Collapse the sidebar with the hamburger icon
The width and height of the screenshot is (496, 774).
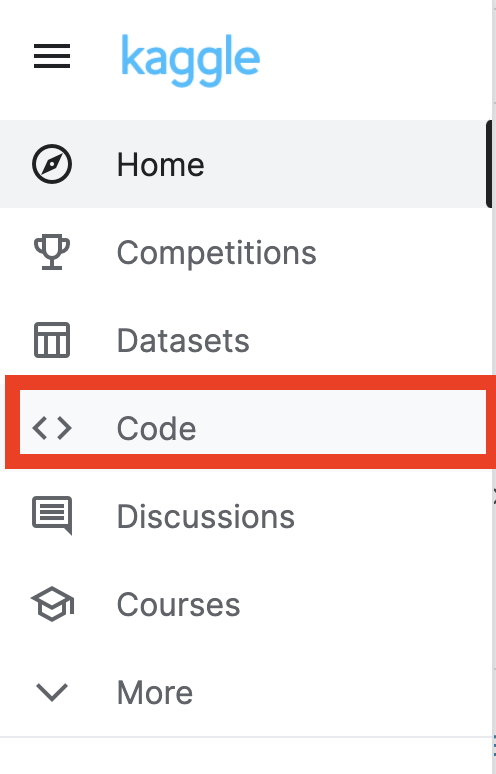52,56
